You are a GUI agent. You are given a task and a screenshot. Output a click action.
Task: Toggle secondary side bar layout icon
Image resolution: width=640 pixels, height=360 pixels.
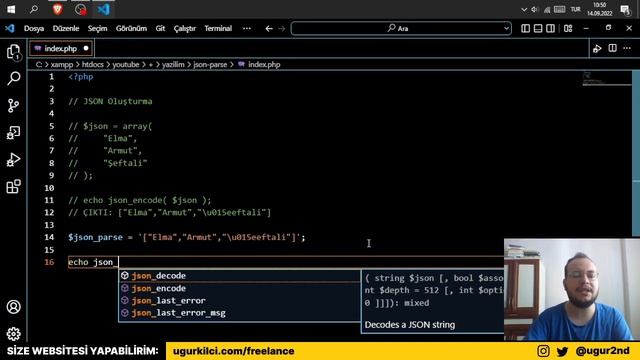tap(550, 28)
